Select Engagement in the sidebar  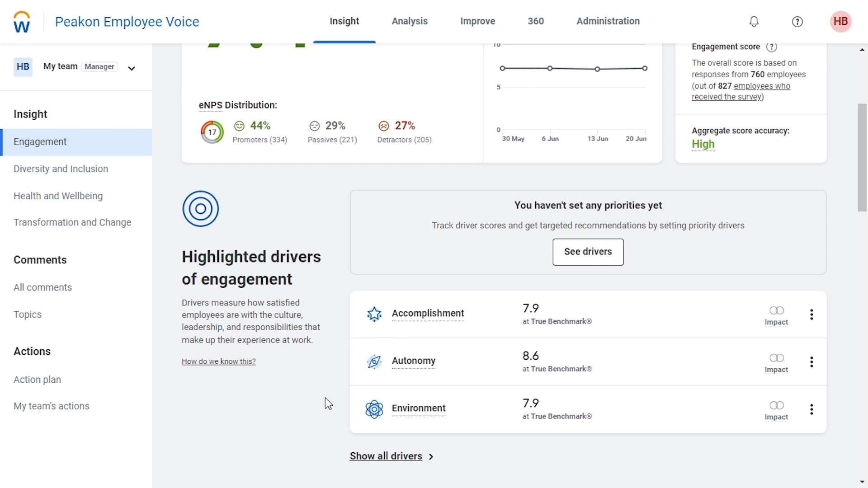tap(76, 142)
